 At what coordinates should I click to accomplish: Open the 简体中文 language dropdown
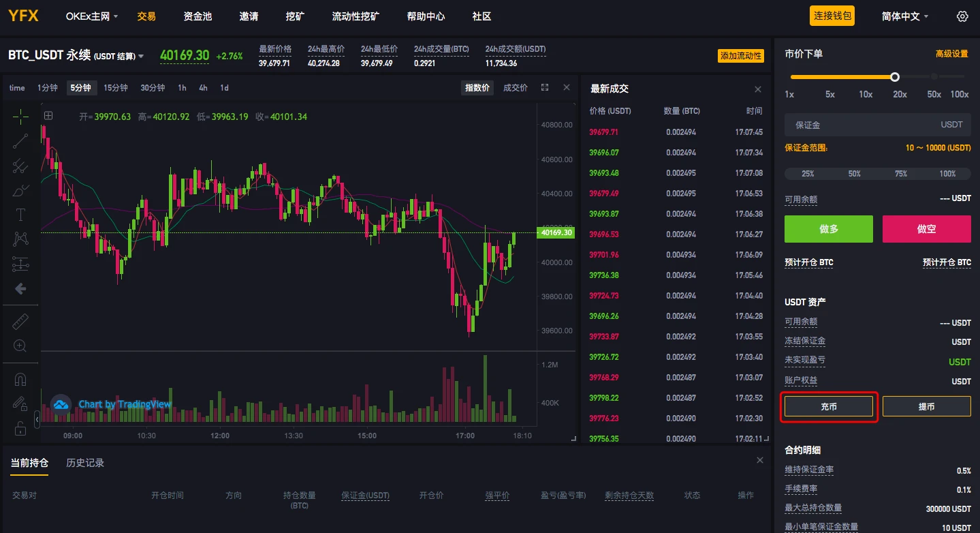(x=905, y=16)
